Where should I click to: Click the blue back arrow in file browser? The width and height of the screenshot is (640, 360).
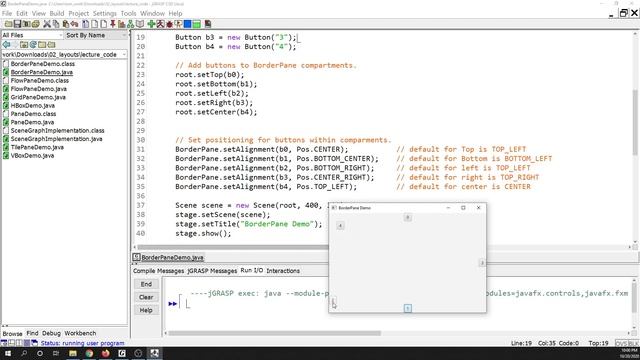[6, 44]
